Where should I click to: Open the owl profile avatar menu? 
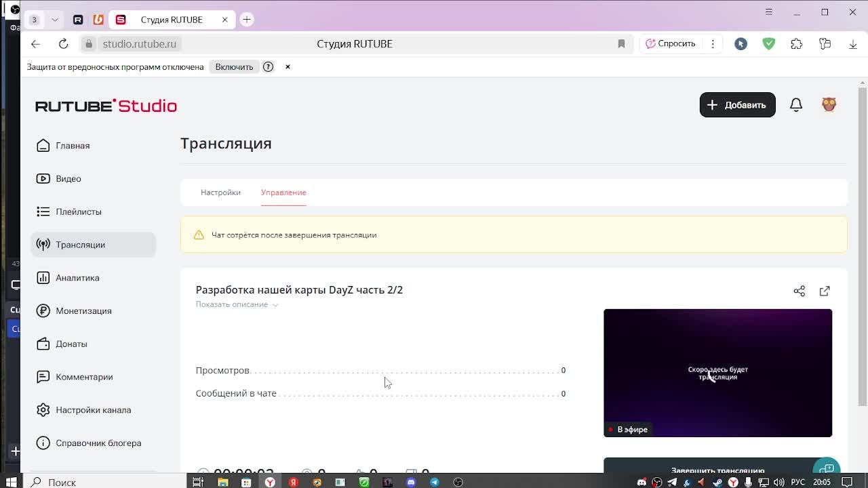(829, 104)
